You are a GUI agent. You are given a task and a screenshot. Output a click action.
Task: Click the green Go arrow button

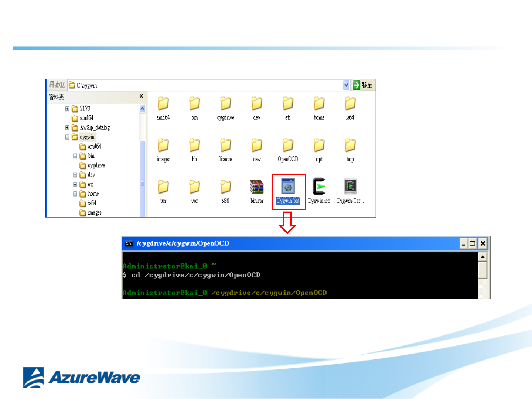coord(357,85)
